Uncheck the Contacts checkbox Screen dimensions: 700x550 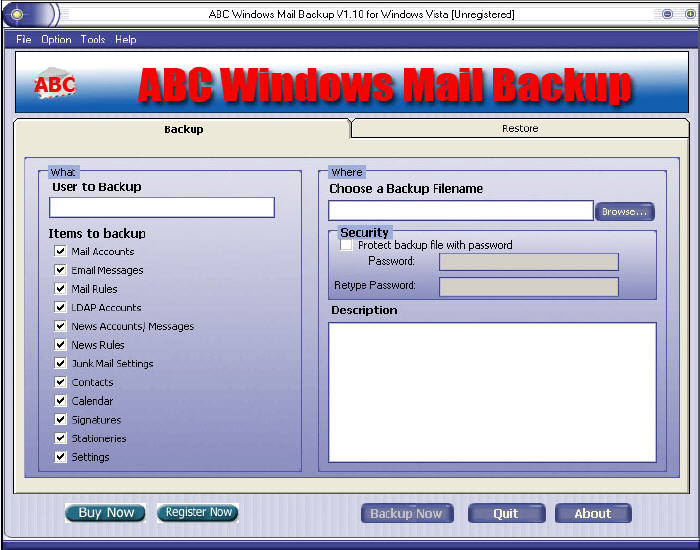60,382
